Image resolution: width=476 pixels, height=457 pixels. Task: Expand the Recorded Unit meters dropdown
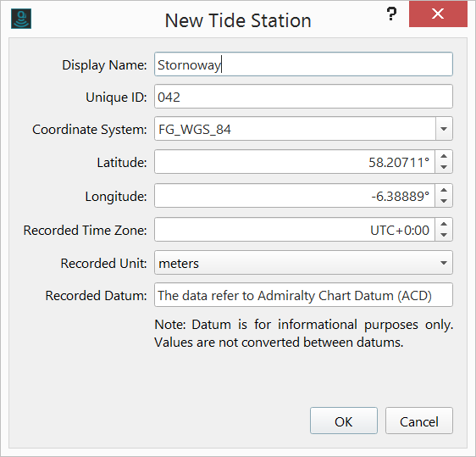[x=444, y=263]
